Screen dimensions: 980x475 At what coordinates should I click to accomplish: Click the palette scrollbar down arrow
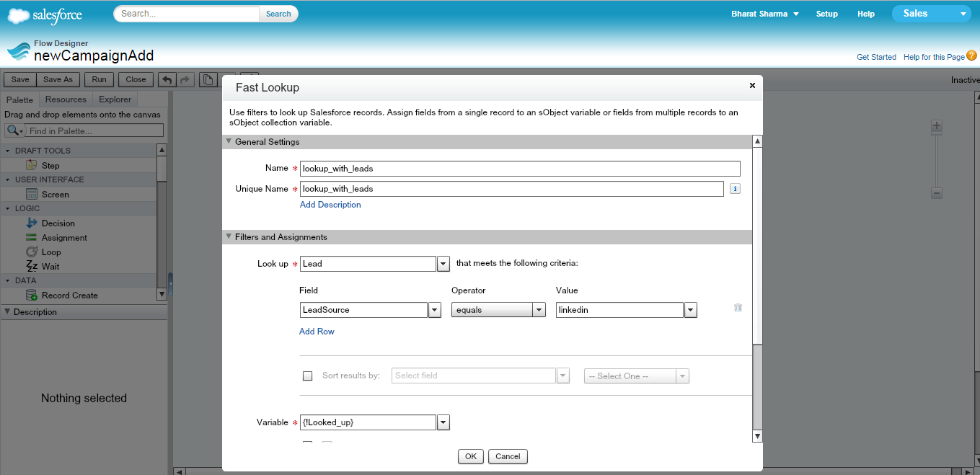[162, 294]
